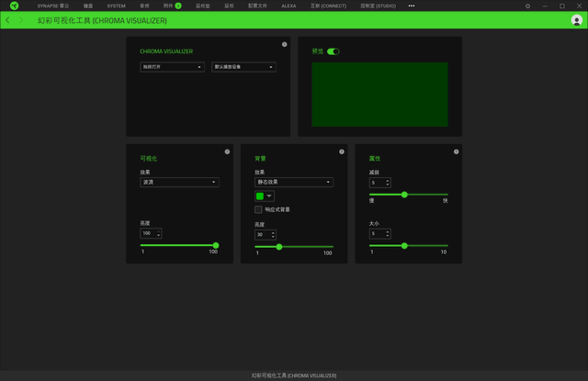Expand the 波浪 visualization effect dropdown

[179, 182]
